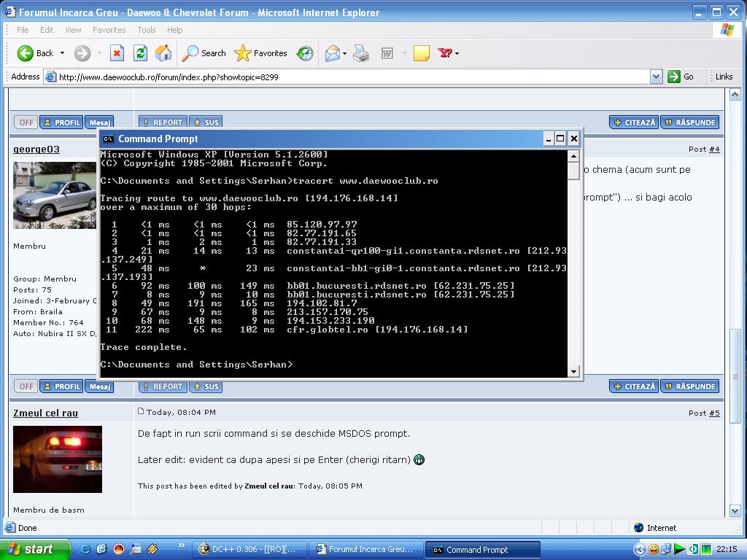
Task: Click the Mesaj button below george03's post
Action: coord(99,386)
